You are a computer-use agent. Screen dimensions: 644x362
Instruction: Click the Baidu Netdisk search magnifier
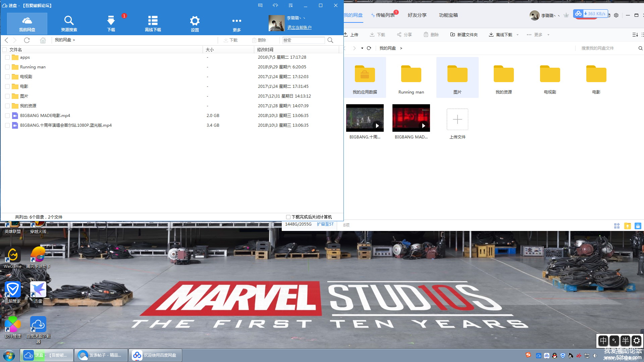point(640,48)
